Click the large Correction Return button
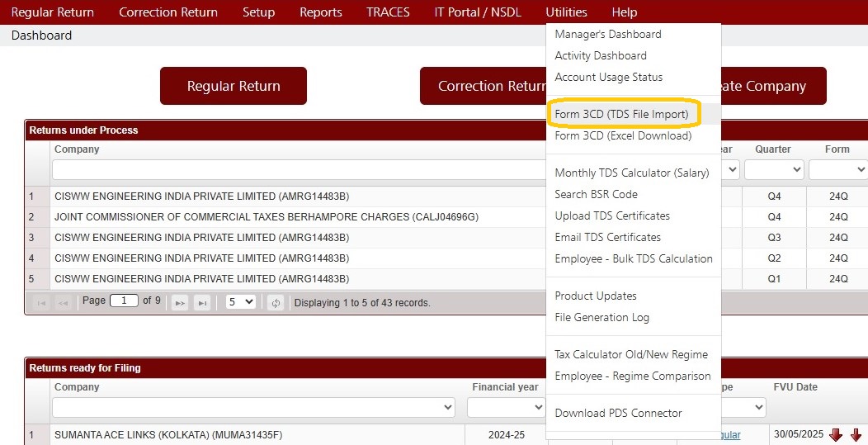 (x=483, y=86)
